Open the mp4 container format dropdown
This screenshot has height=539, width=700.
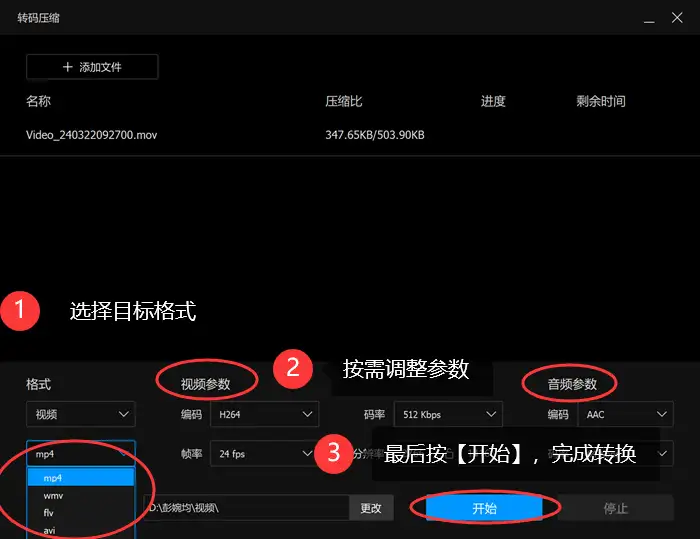coord(81,454)
